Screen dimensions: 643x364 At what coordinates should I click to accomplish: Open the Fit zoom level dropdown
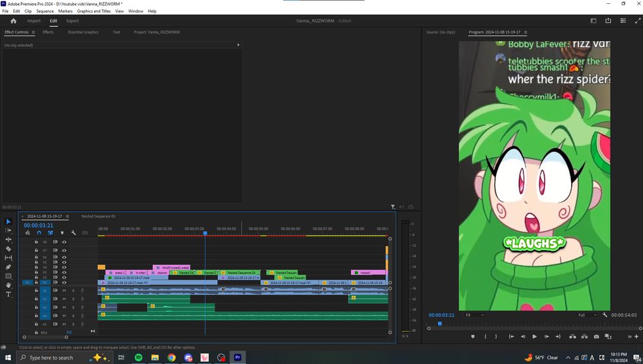475,314
